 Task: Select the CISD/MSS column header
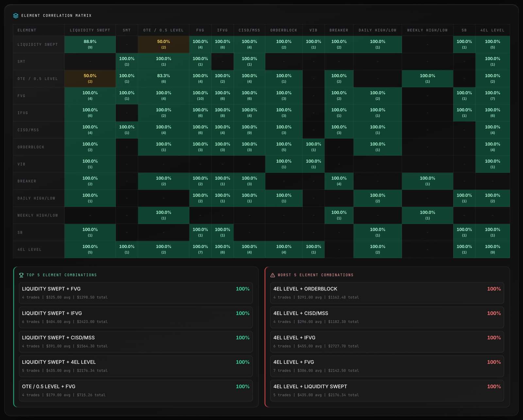249,30
